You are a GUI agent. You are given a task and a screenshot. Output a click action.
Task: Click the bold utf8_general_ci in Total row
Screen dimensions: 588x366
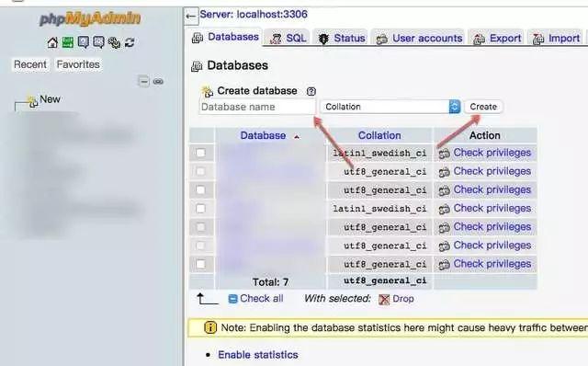[x=385, y=280]
